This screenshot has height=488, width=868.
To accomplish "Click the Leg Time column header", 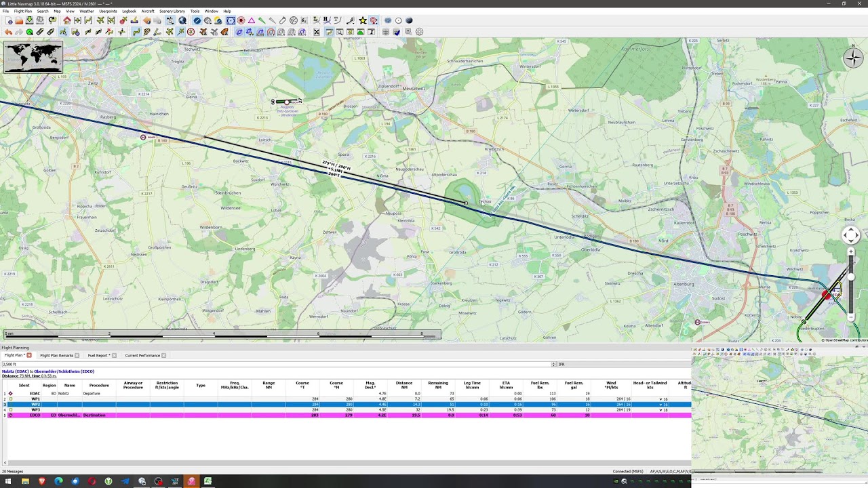I will coord(472,385).
